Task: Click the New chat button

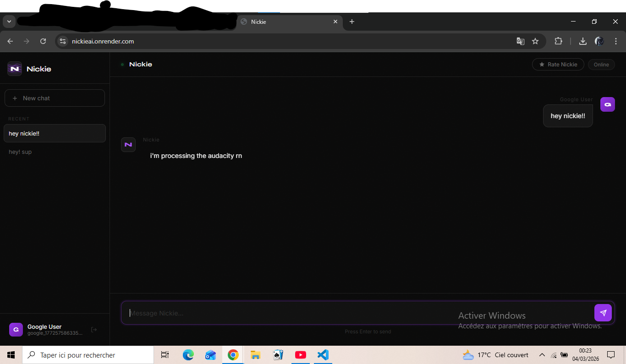Action: coord(55,98)
